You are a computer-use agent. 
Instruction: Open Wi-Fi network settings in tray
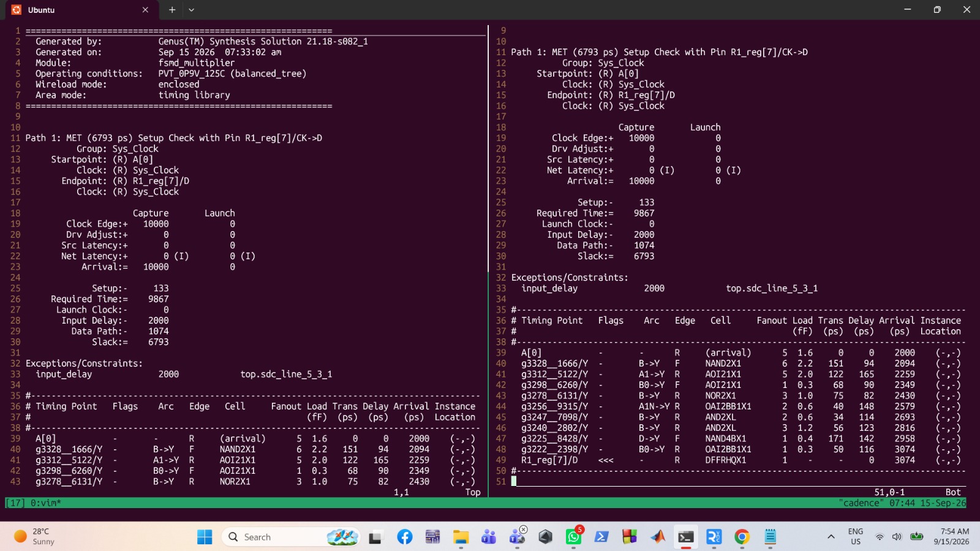[x=880, y=537]
